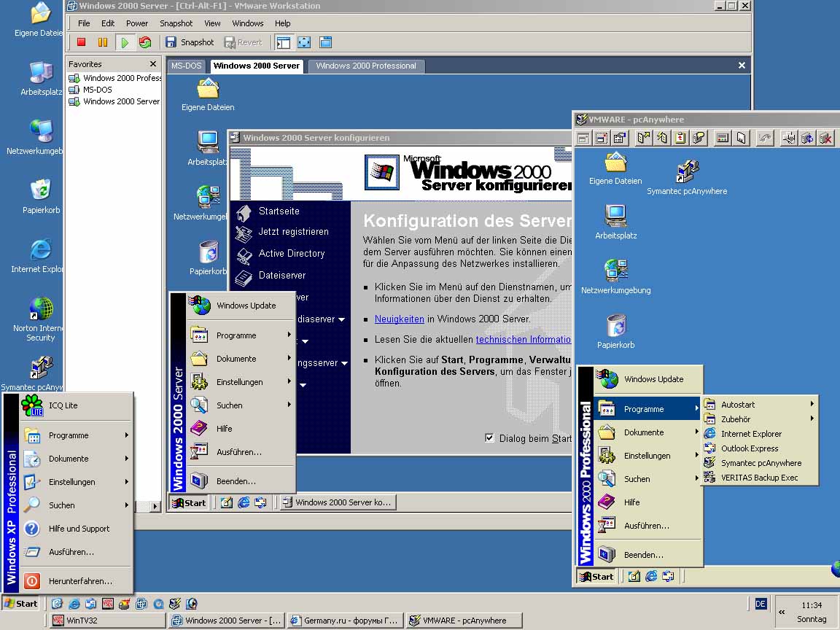Click Jetzt registrieren in the configuration sidebar
The width and height of the screenshot is (840, 630).
[x=282, y=232]
